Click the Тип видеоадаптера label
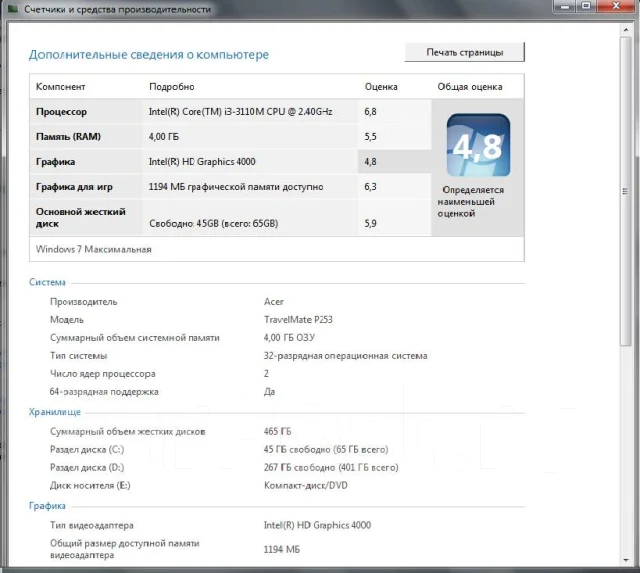 coord(92,526)
